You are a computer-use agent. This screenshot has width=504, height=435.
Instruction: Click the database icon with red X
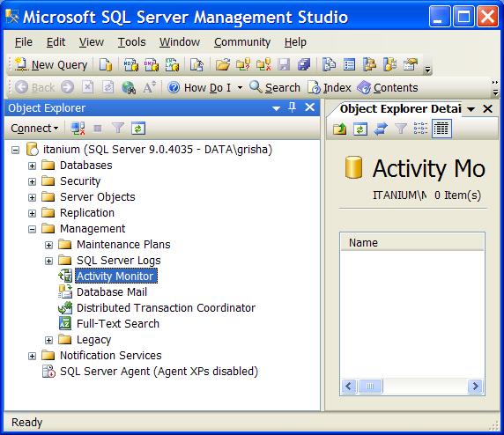click(263, 64)
